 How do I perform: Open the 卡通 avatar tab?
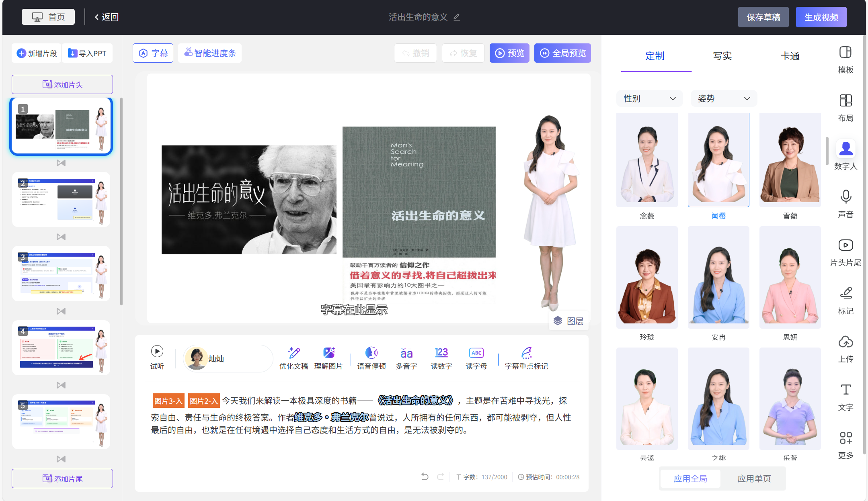[790, 56]
